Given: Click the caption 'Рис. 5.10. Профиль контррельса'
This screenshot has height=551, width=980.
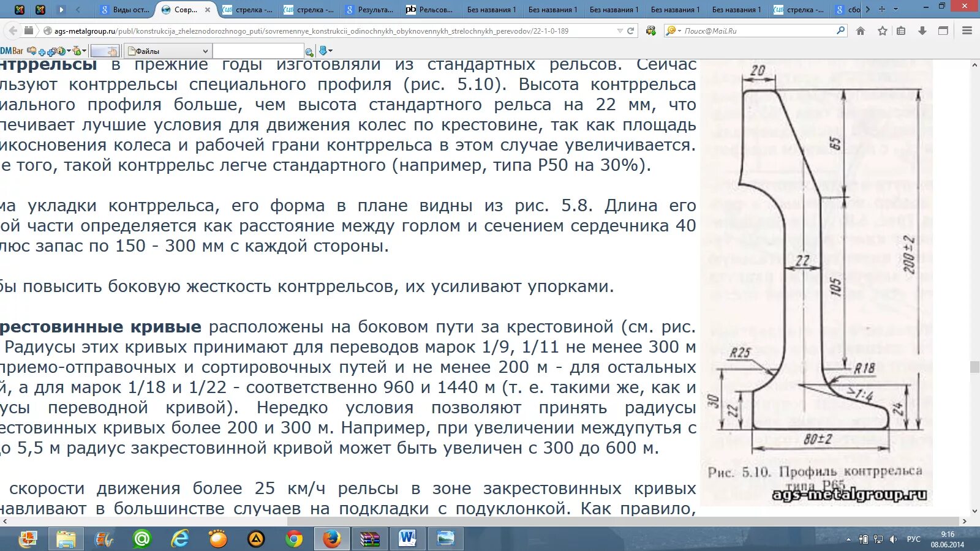Looking at the screenshot, I should pos(815,471).
